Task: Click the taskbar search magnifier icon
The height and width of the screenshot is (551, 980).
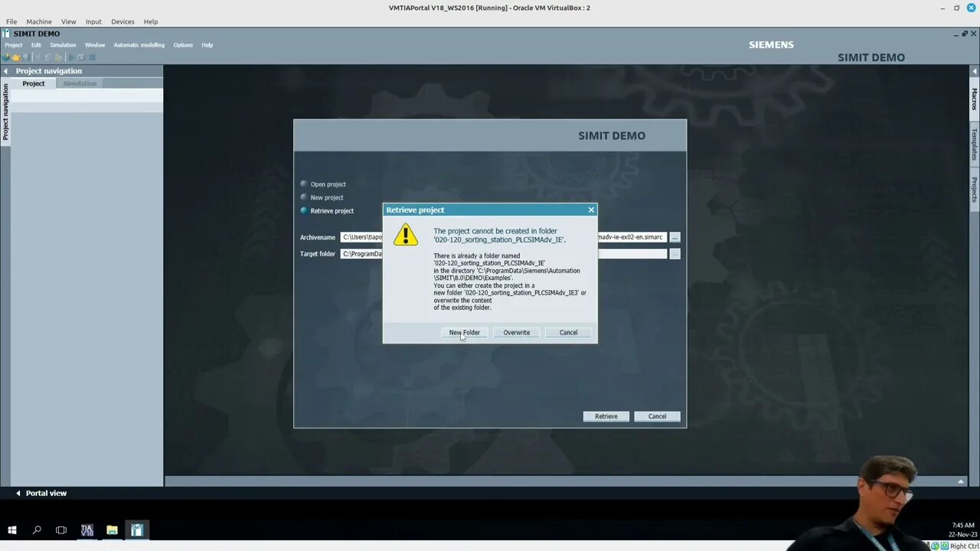Action: (x=37, y=530)
